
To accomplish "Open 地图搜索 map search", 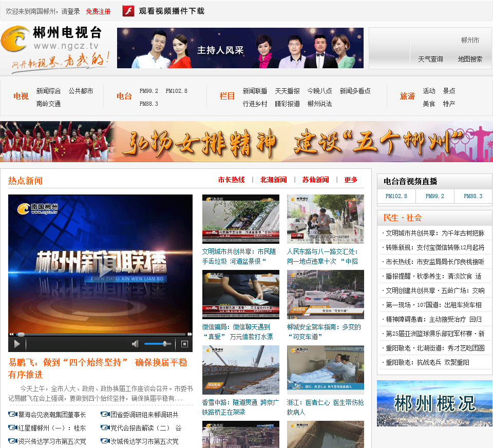I will [x=470, y=59].
